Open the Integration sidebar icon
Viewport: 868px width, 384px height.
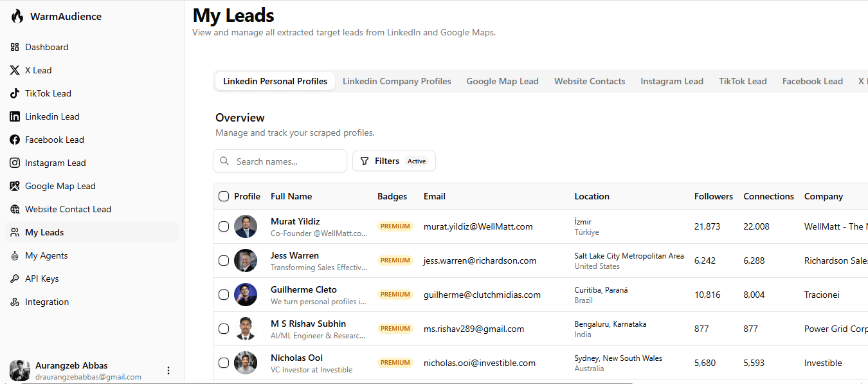pyautogui.click(x=15, y=302)
